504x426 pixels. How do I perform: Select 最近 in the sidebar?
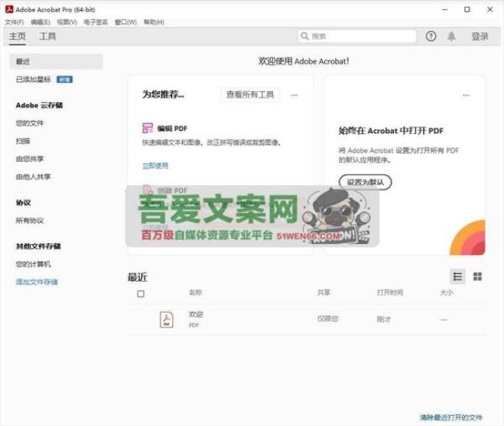pyautogui.click(x=56, y=61)
